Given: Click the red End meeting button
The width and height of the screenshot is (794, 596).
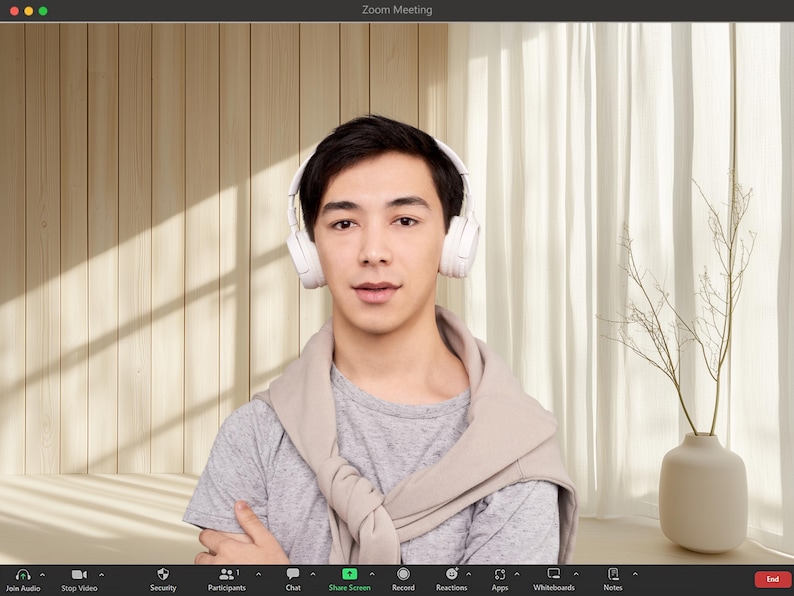Looking at the screenshot, I should point(773,579).
